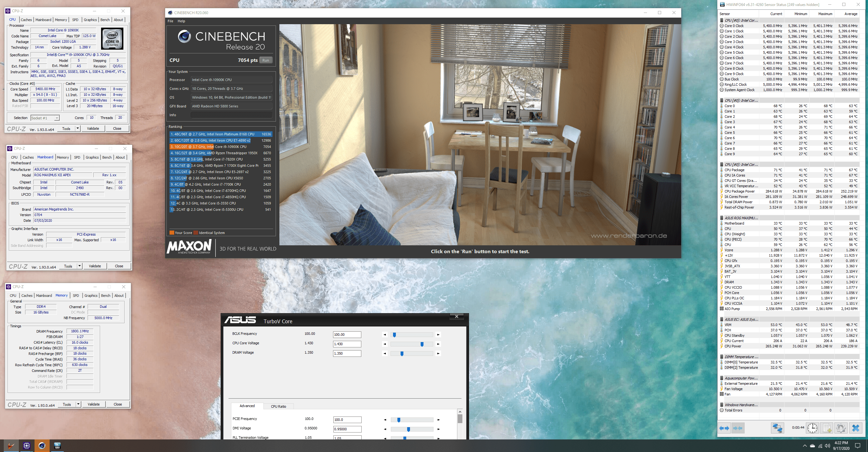Click BCLK Frequency increase arrow in TurboV
868x452 pixels.
point(438,335)
